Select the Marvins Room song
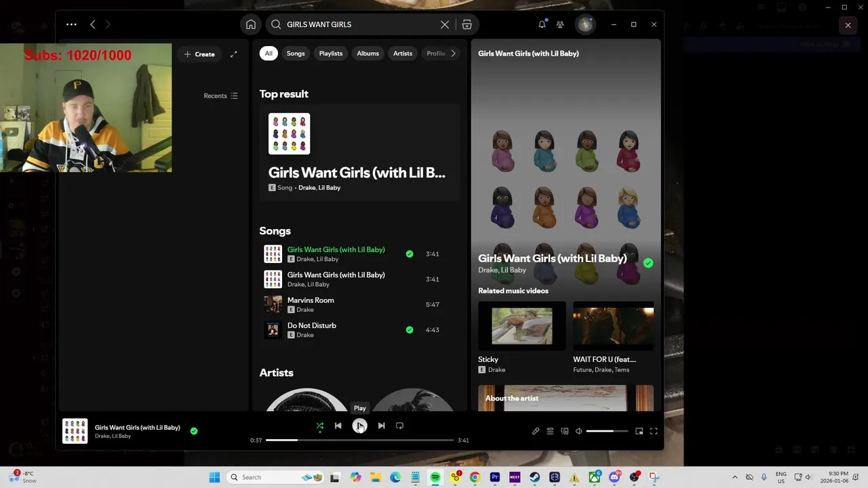 point(359,304)
